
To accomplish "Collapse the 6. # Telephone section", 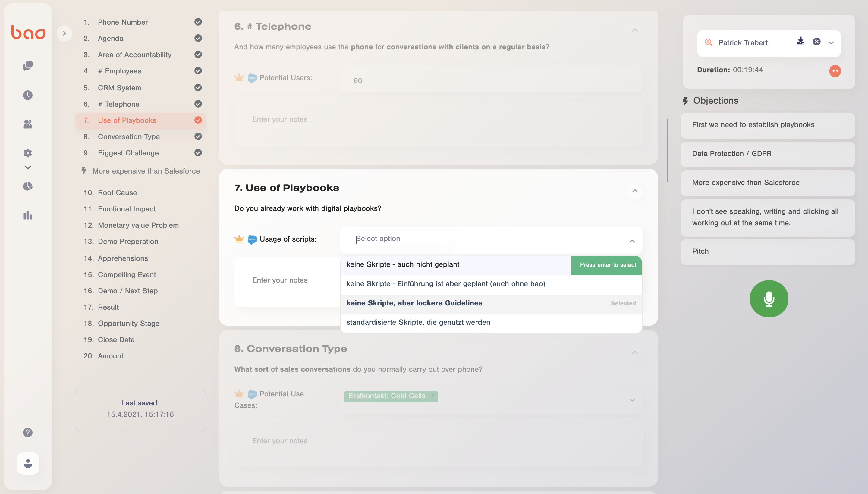I will 635,30.
